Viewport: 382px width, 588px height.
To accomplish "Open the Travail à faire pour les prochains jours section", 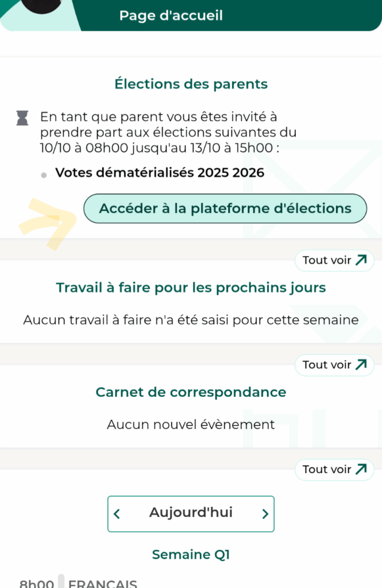I will coord(191,288).
